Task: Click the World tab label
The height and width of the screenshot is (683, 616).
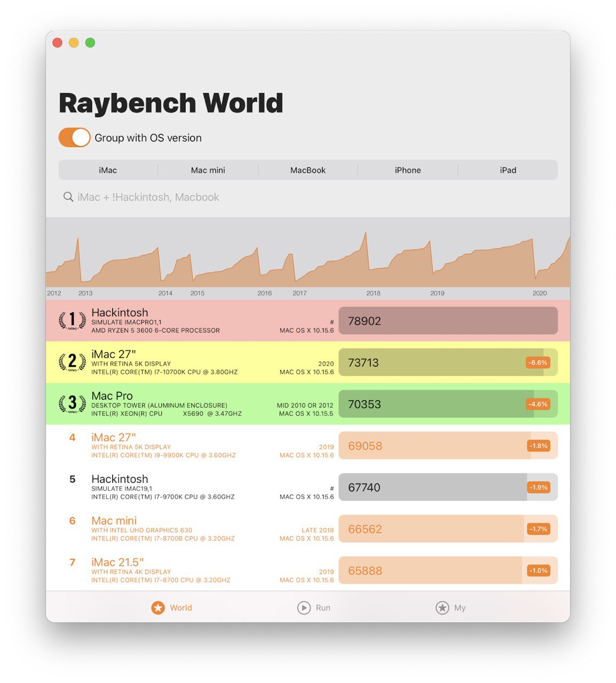Action: coord(181,608)
